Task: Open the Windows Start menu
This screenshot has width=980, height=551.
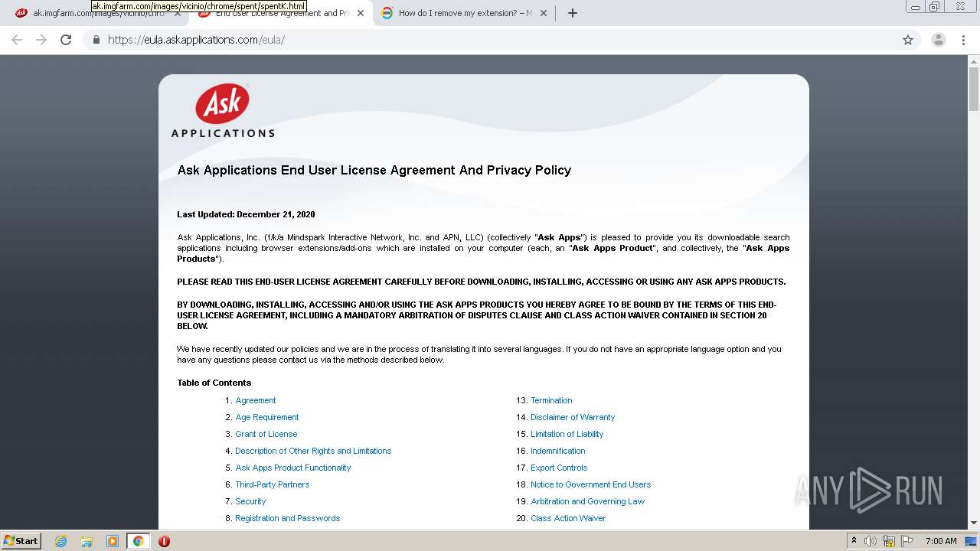Action: pos(21,540)
